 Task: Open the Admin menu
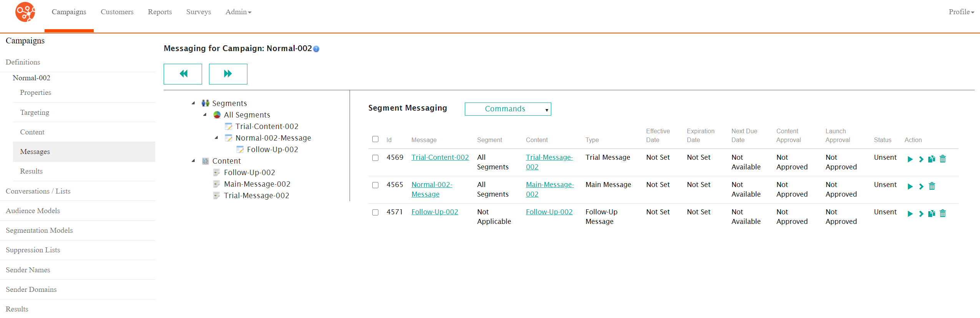point(238,12)
